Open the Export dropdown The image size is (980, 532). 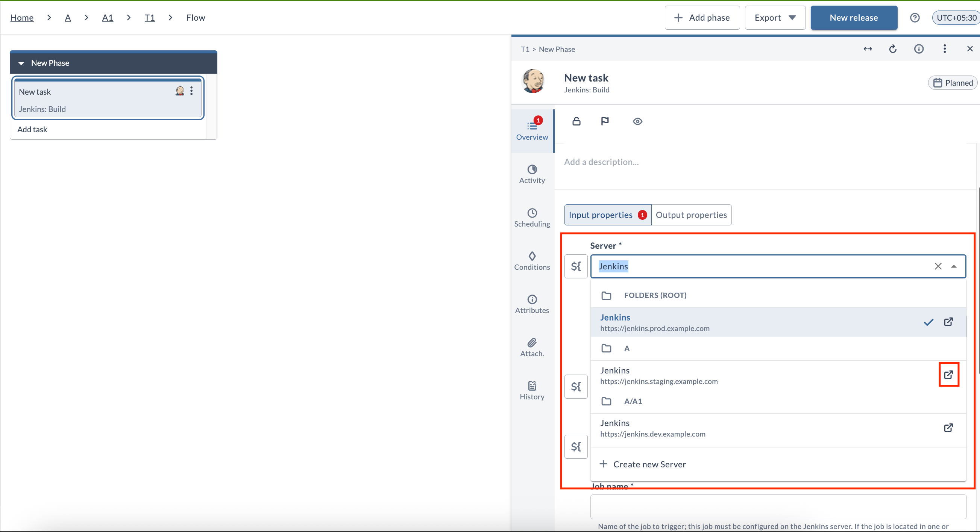click(775, 18)
